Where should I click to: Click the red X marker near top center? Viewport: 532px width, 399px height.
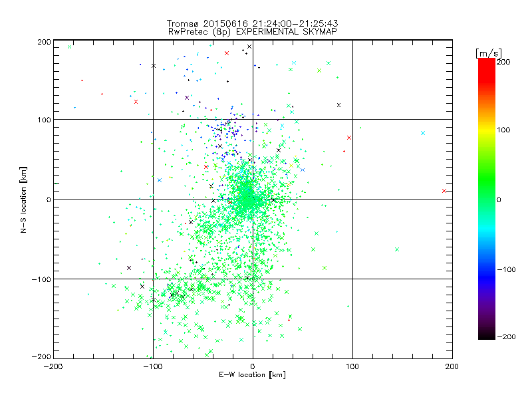point(227,53)
